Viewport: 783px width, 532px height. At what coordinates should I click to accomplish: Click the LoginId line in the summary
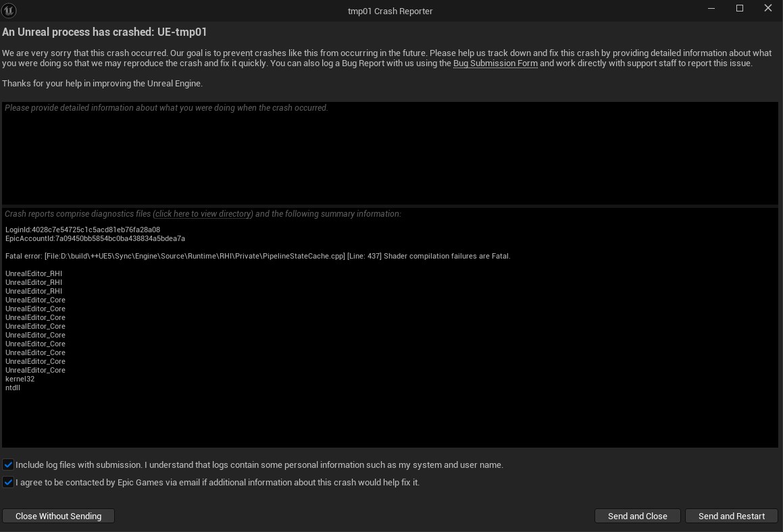(x=83, y=230)
